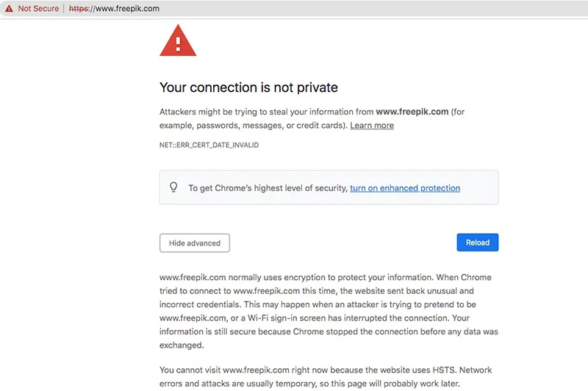Click empty address bar area right of URL
The width and height of the screenshot is (588, 391).
[x=367, y=9]
